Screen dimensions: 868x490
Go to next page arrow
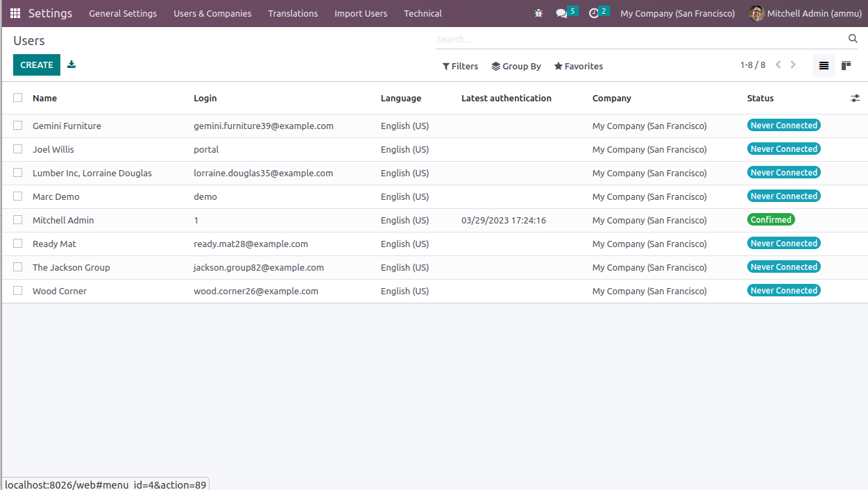click(793, 65)
